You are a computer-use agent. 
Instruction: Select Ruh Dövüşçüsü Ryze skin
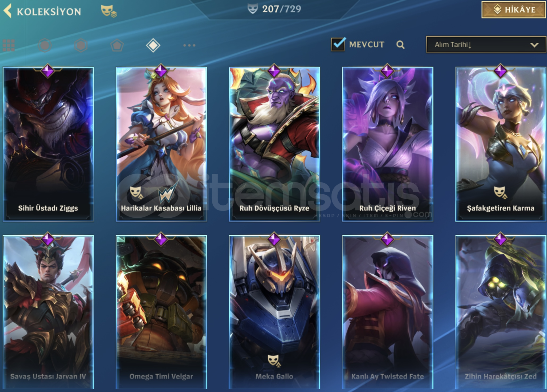274,144
